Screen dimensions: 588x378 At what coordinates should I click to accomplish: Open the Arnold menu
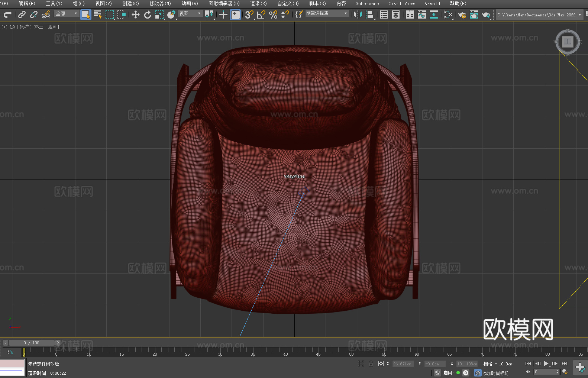[x=432, y=3]
